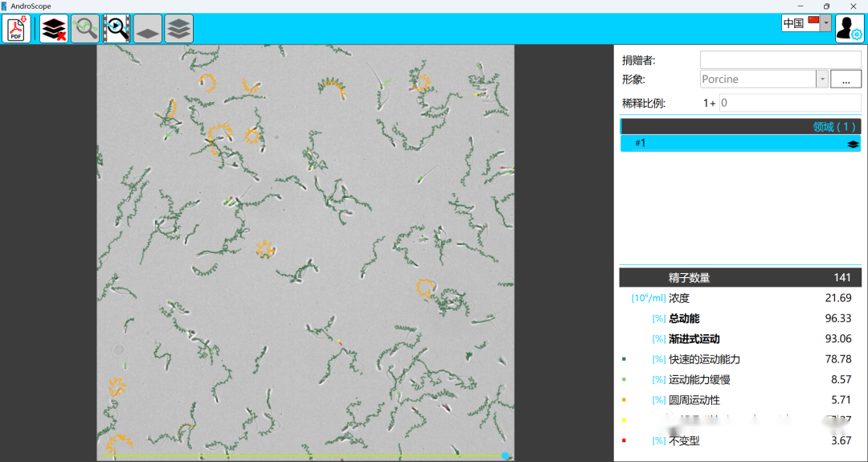Click the 快速的运动能力 label
Viewport: 868px width, 462px height.
click(704, 359)
